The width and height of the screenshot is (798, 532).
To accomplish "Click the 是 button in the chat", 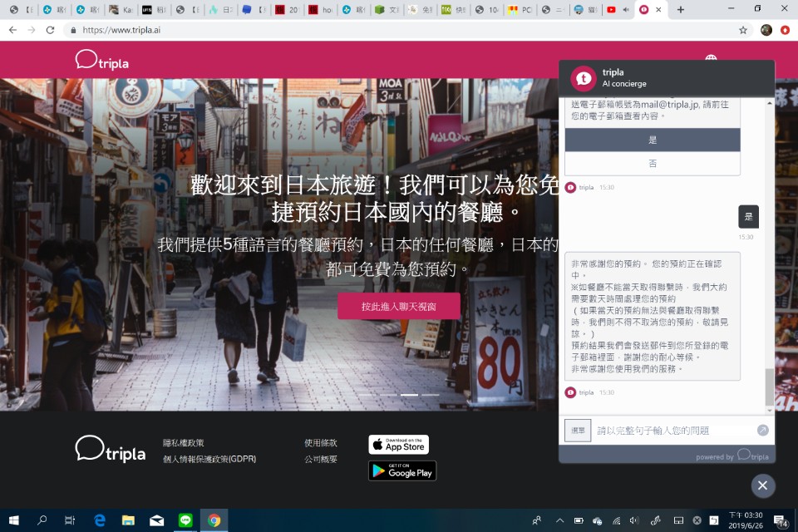I will pos(653,140).
